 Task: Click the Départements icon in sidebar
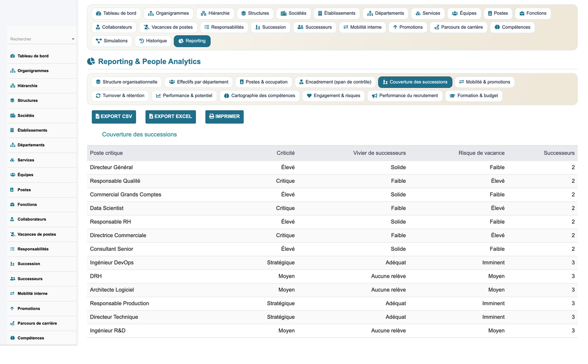point(12,145)
